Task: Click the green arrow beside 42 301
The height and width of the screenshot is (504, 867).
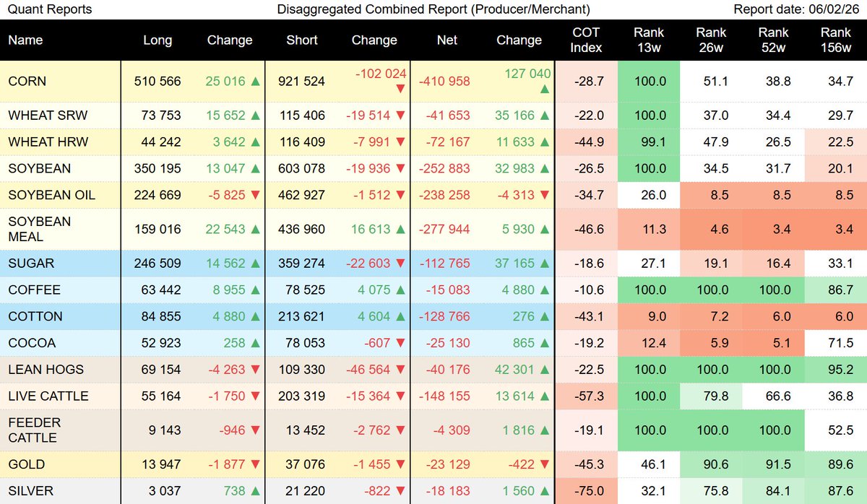Action: 545,370
